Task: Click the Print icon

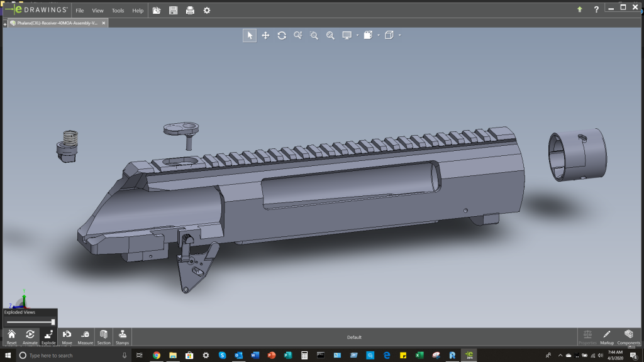Action: pyautogui.click(x=190, y=10)
